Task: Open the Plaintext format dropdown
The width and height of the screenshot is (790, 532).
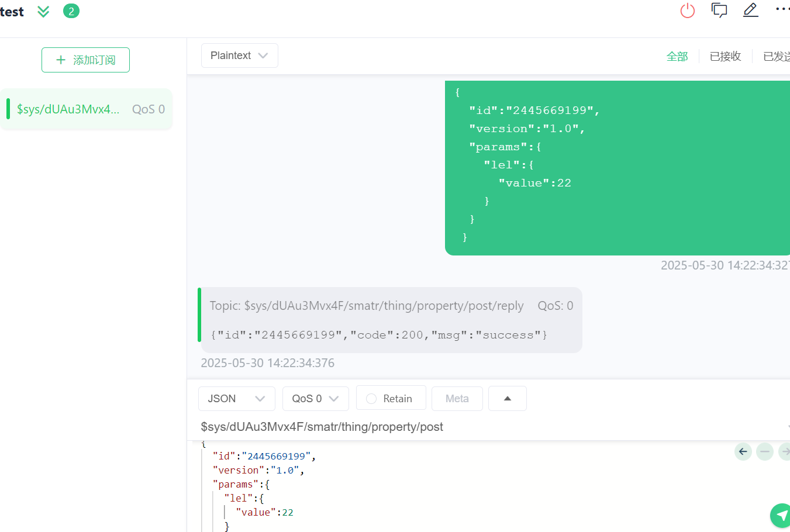Action: (x=240, y=56)
